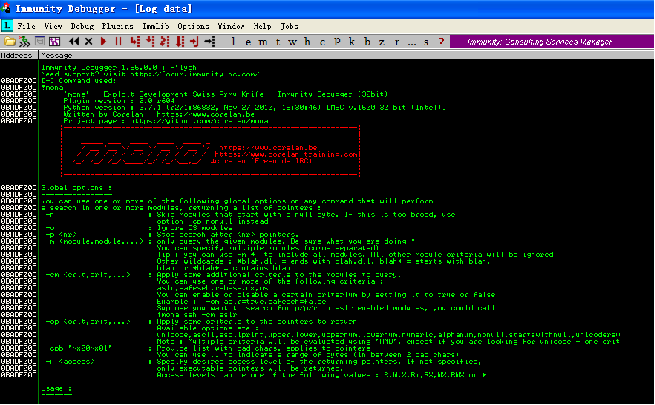Show handles with h button
Viewport: 655px width, 405px height.
coord(307,41)
